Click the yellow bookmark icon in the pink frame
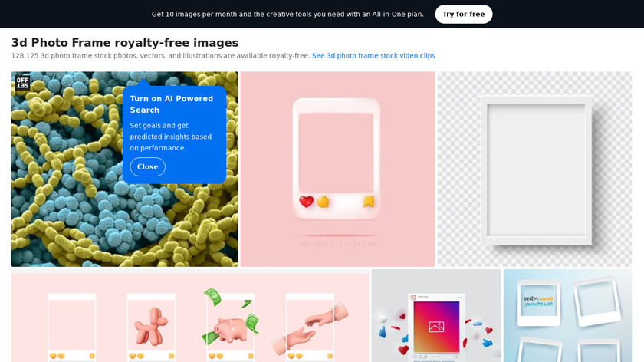 (x=369, y=202)
